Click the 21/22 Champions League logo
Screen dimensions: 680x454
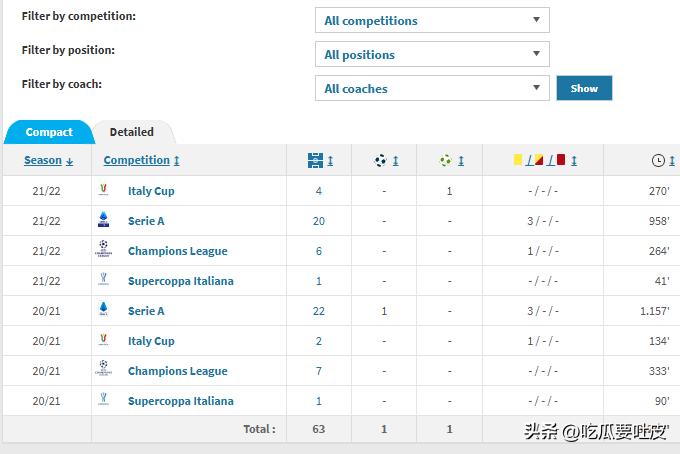(103, 251)
